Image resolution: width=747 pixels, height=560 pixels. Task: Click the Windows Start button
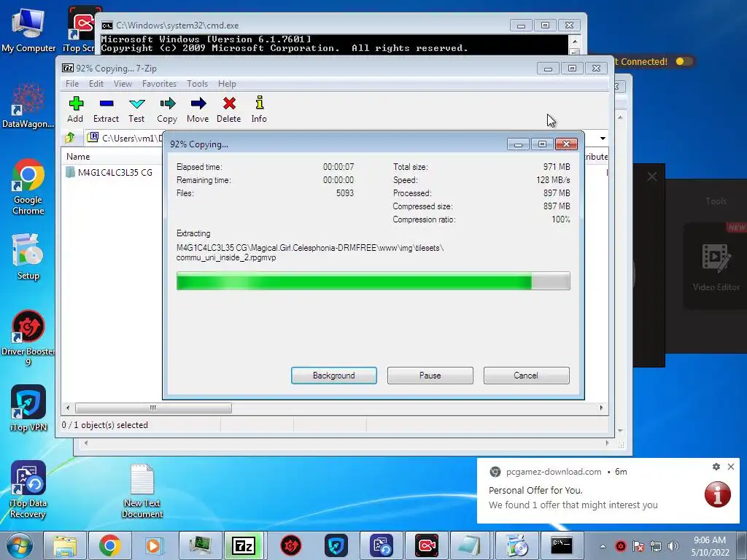pos(19,545)
